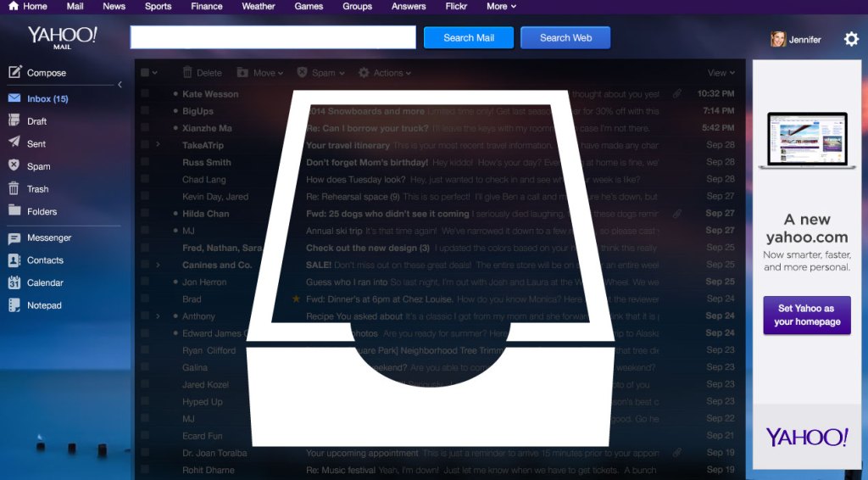
Task: Go to Mail in the top navigation
Action: coord(75,6)
